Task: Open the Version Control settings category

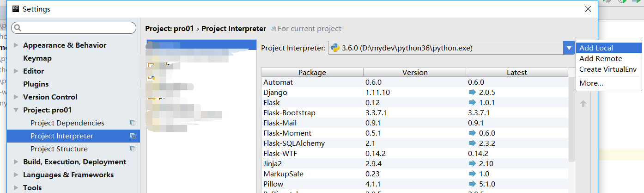Action: coord(50,97)
